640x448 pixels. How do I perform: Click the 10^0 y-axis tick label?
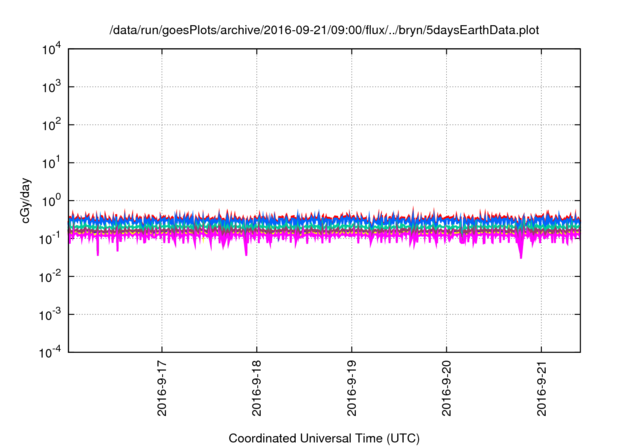50,200
